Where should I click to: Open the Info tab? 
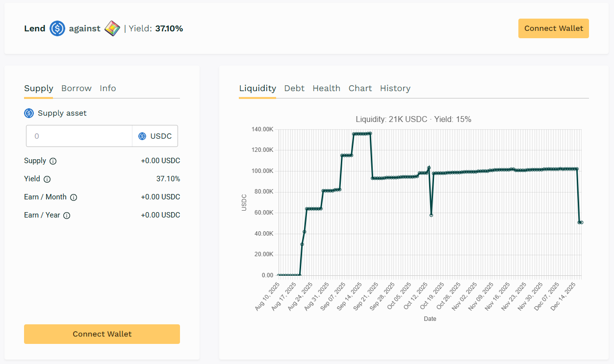click(x=108, y=88)
